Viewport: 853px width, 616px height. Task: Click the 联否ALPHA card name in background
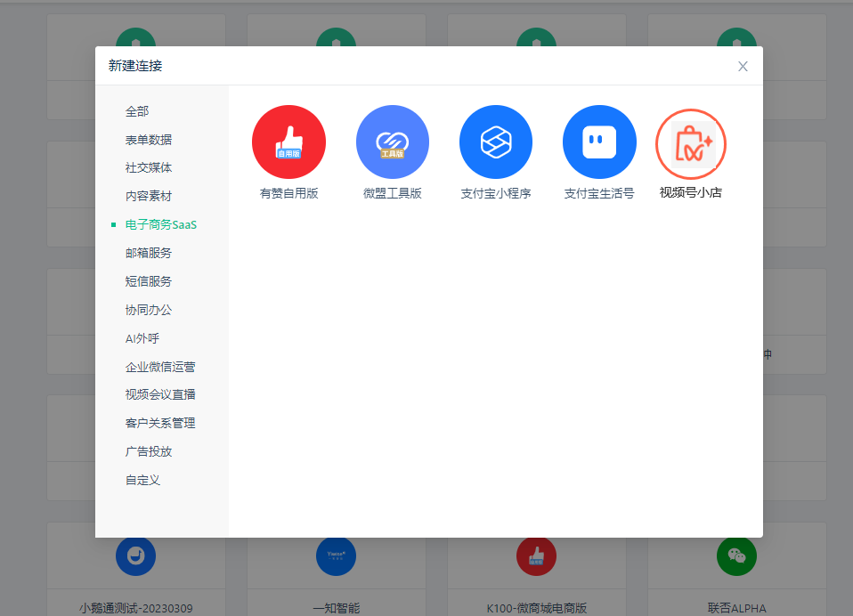point(736,608)
